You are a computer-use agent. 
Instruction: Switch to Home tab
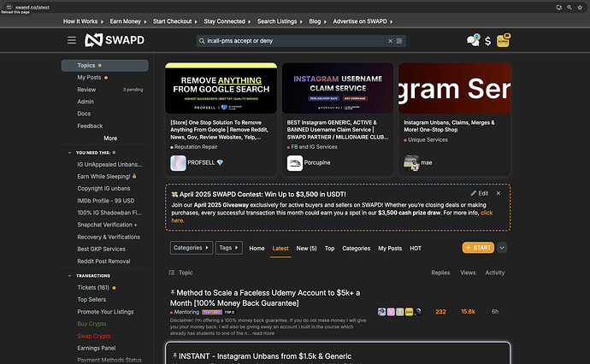257,249
